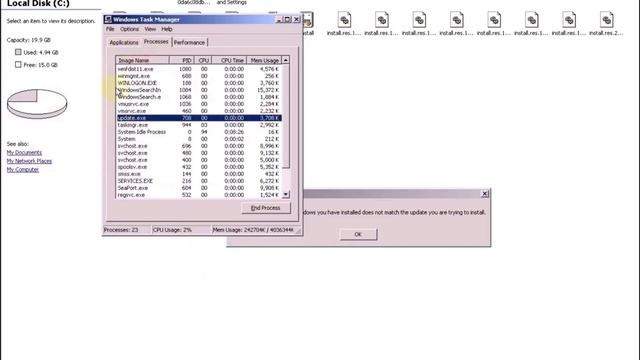The height and width of the screenshot is (360, 640).
Task: Open the My Computer link
Action: point(23,170)
